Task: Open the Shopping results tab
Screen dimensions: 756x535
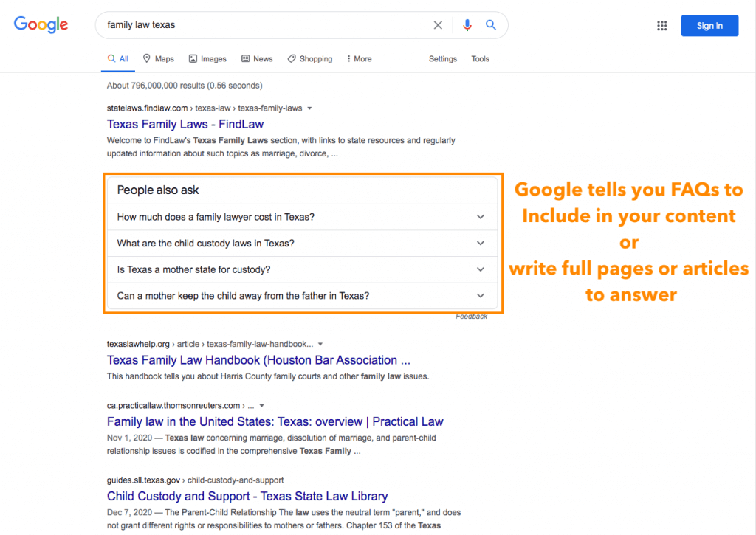Action: click(x=310, y=59)
